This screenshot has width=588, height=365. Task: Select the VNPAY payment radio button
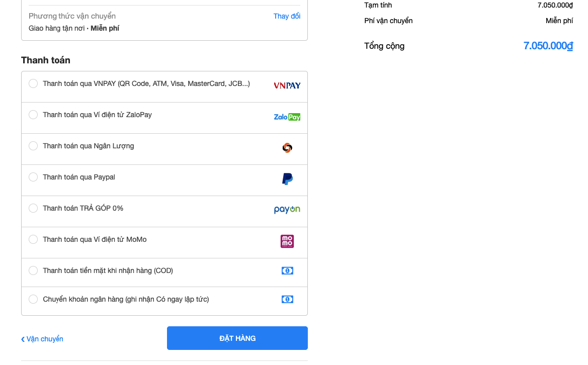pos(33,83)
